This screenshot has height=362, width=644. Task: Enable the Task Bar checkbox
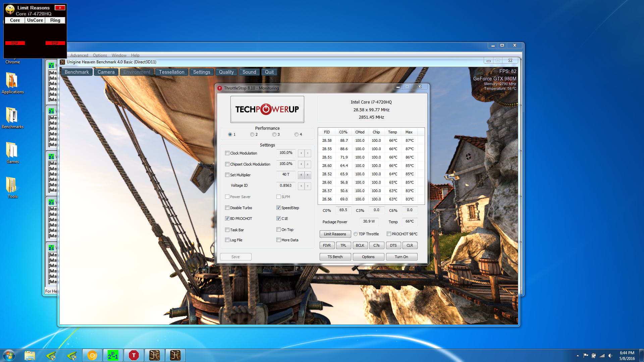227,230
